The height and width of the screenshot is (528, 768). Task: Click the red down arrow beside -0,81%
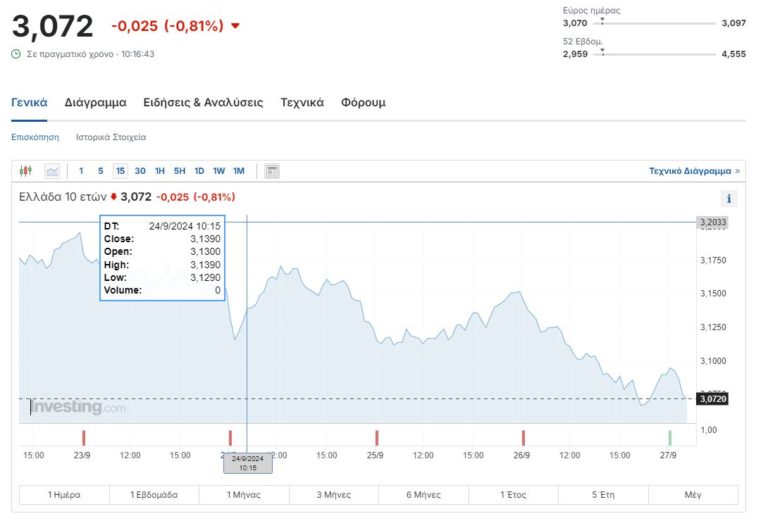(x=236, y=26)
